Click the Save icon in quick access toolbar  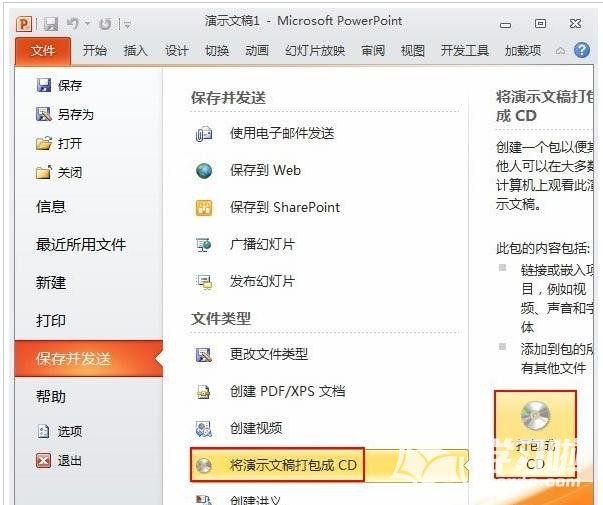click(x=50, y=24)
